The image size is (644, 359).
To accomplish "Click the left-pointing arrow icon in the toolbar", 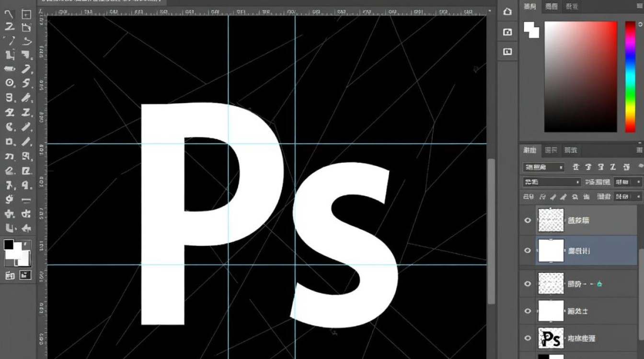I will [26, 228].
